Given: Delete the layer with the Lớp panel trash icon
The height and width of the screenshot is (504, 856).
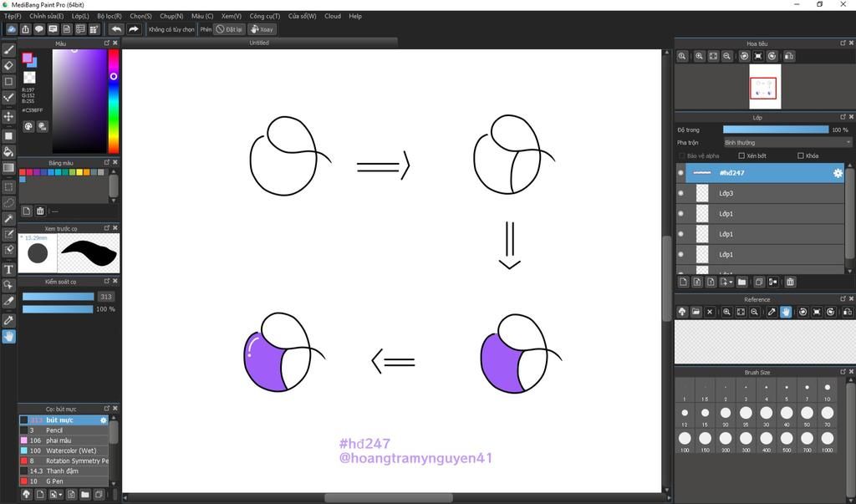Looking at the screenshot, I should click(x=790, y=283).
